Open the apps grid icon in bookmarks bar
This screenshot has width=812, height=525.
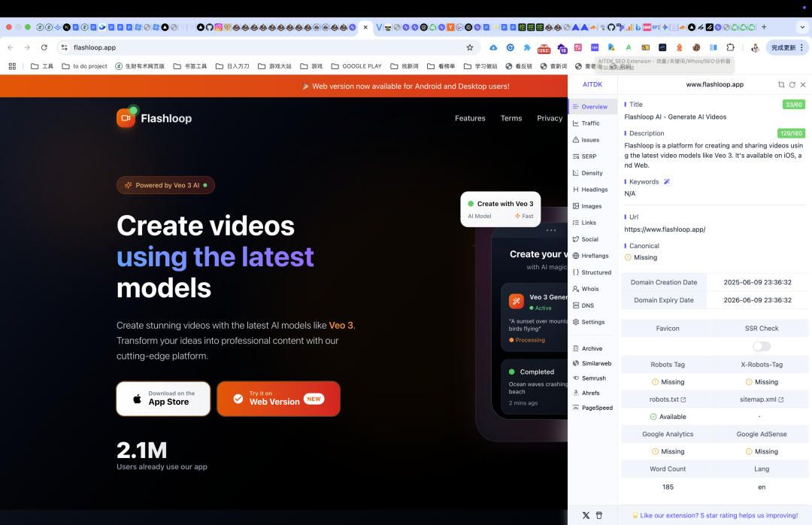(13, 66)
